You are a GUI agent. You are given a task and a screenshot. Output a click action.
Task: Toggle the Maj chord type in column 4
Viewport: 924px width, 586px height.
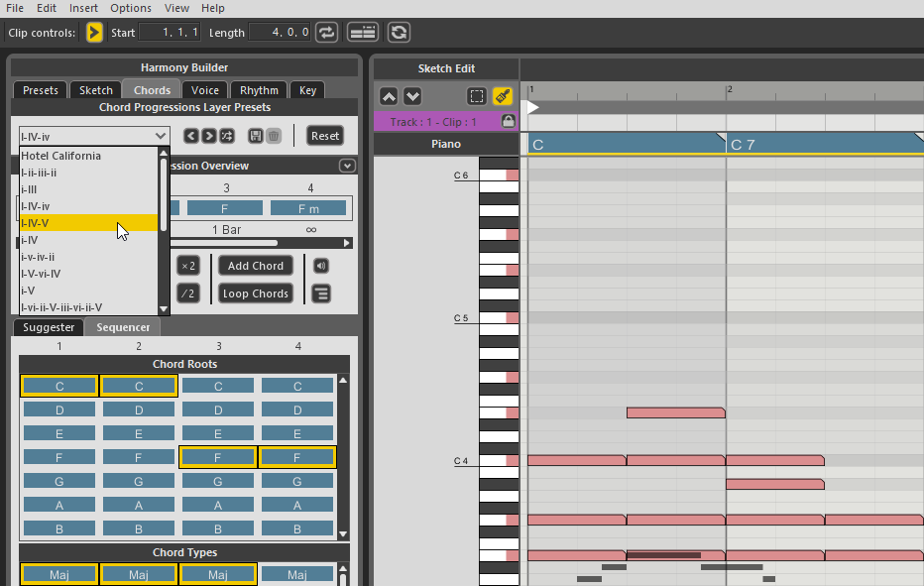coord(297,574)
